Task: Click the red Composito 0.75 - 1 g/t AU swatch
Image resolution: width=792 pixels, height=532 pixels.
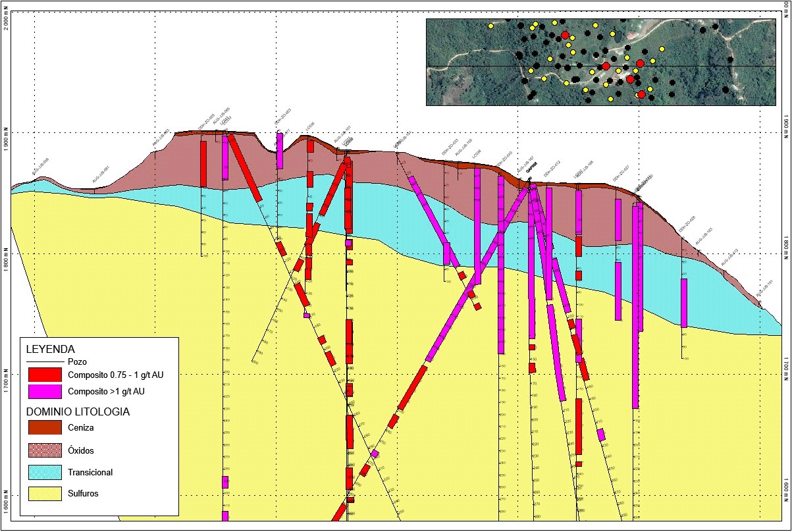Action: pos(45,375)
